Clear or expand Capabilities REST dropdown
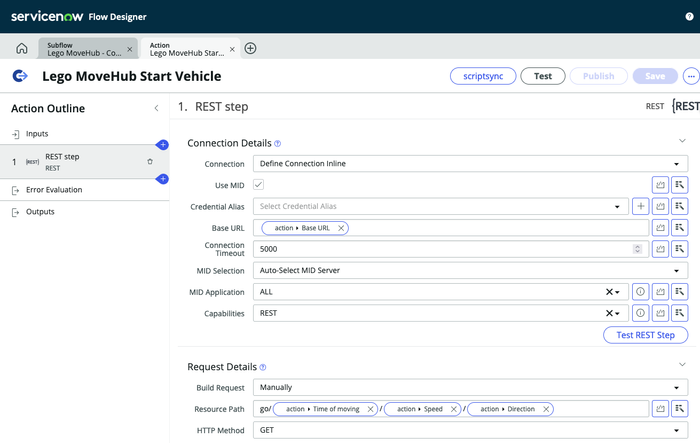The image size is (700, 443). pyautogui.click(x=612, y=313)
